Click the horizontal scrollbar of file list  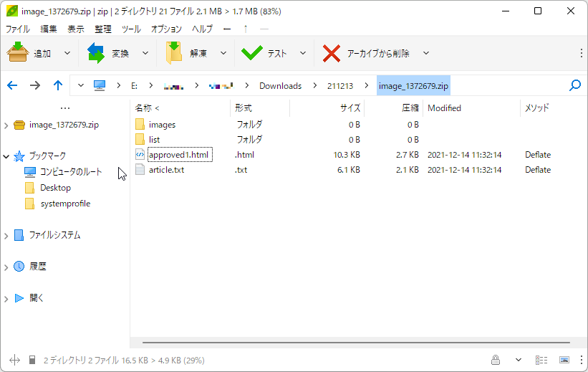tap(356, 343)
